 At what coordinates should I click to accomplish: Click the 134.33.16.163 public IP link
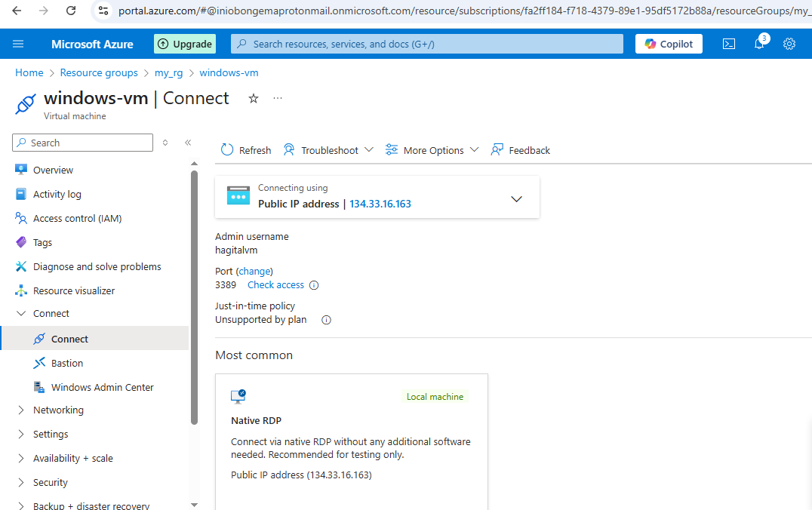pyautogui.click(x=380, y=204)
